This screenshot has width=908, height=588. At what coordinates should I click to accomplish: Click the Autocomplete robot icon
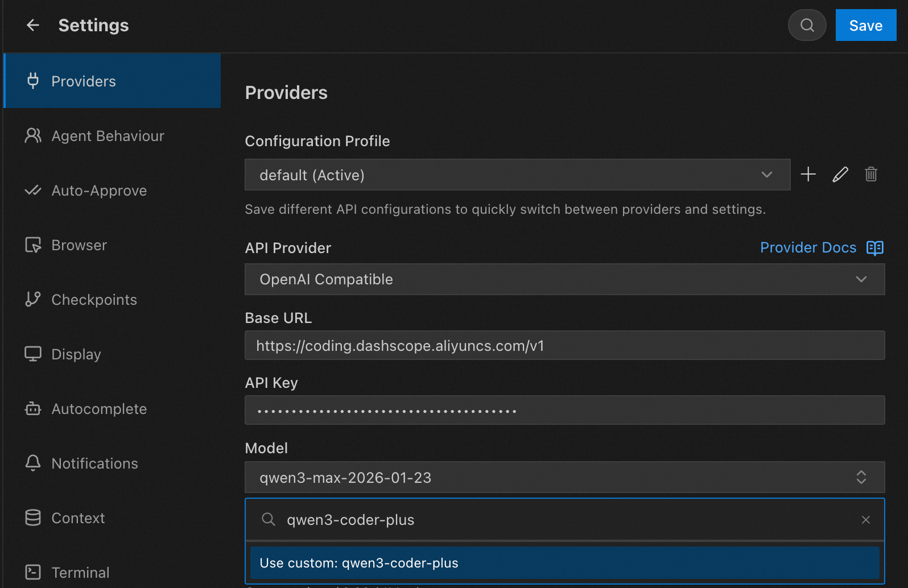(x=33, y=408)
